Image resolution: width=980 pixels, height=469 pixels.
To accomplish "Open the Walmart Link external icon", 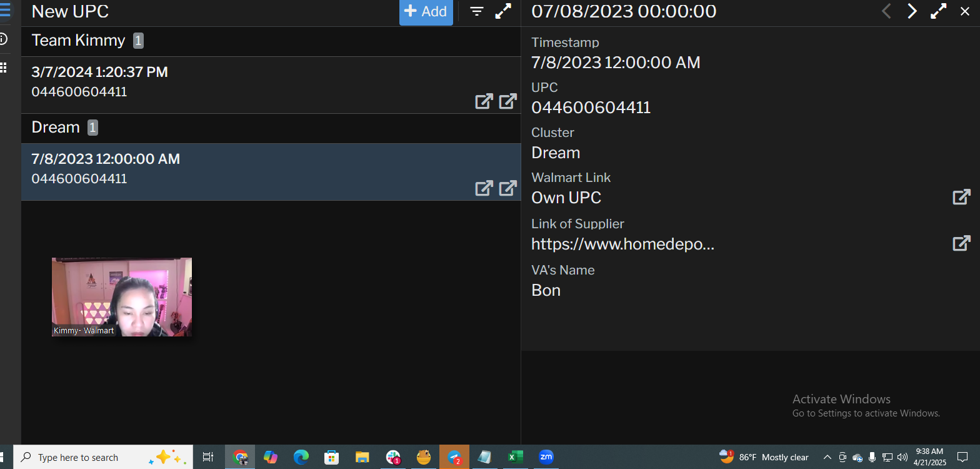I will (961, 197).
